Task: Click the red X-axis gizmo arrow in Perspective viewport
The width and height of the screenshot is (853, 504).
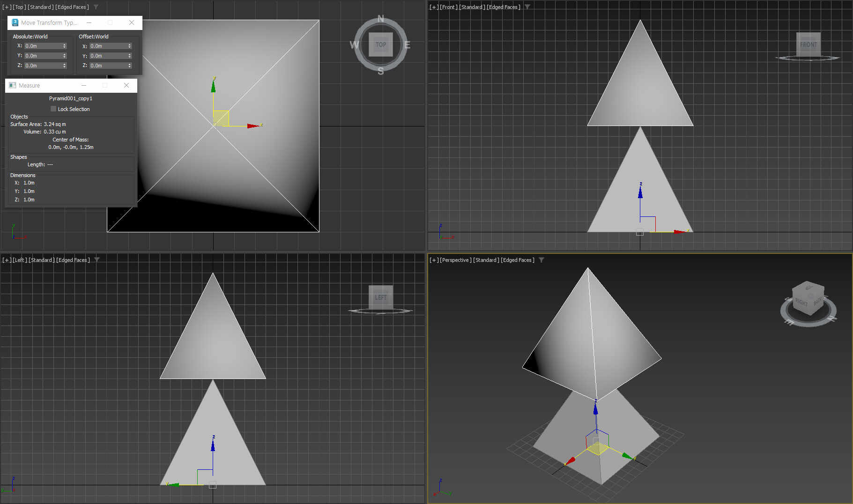Action: (570, 461)
